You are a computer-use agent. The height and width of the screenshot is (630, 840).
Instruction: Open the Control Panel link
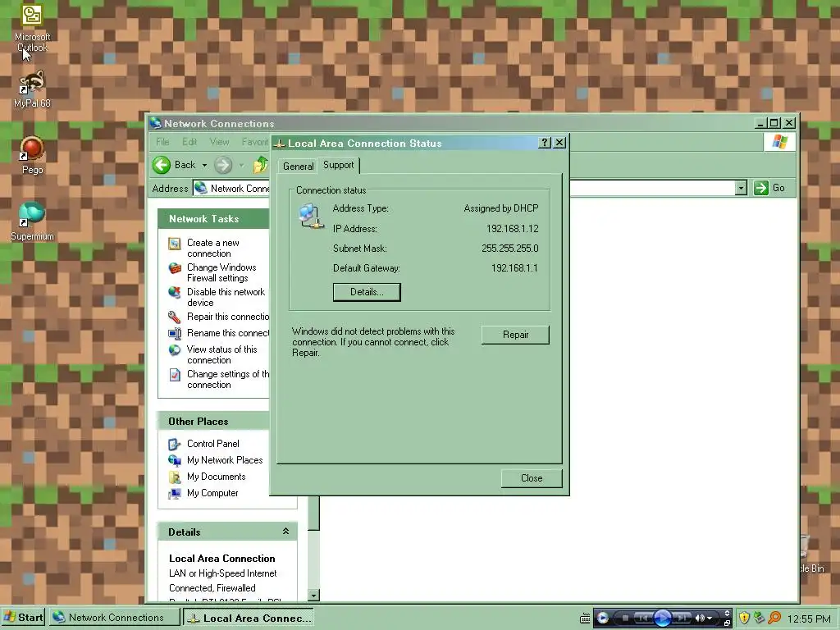click(212, 444)
